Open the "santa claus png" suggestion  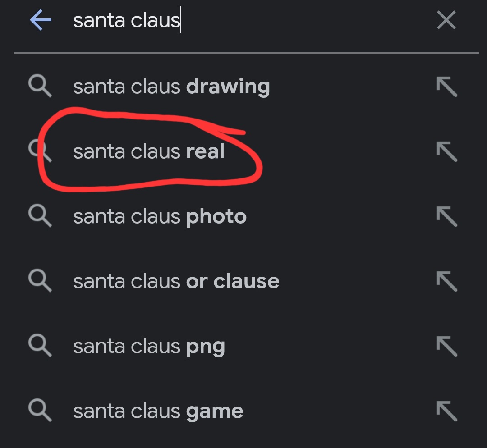(x=149, y=347)
